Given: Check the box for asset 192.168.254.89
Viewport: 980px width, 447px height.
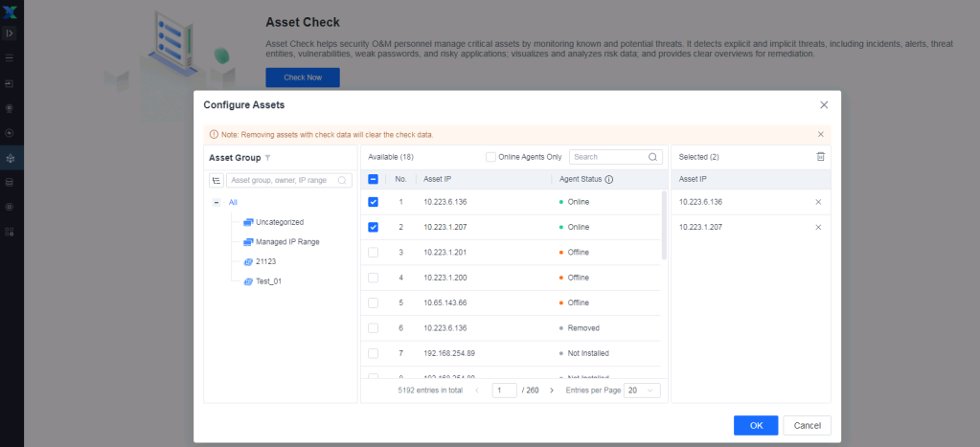Looking at the screenshot, I should 373,353.
